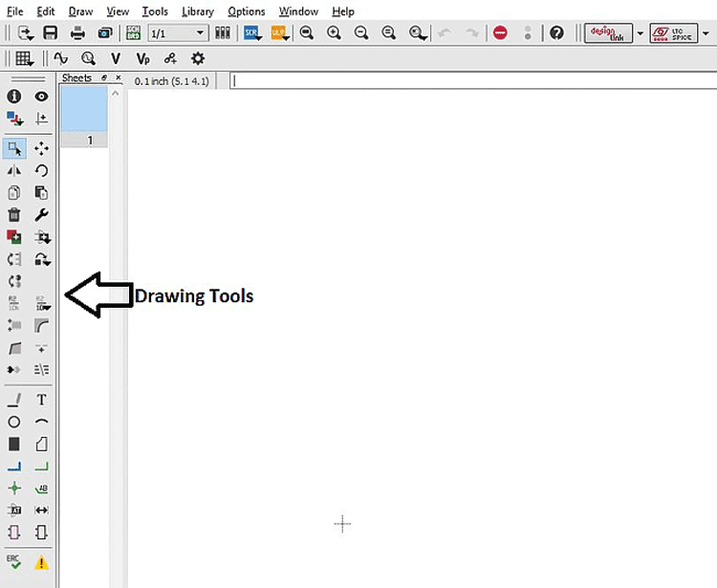
Task: Select the Group selection tool
Action: 14,148
